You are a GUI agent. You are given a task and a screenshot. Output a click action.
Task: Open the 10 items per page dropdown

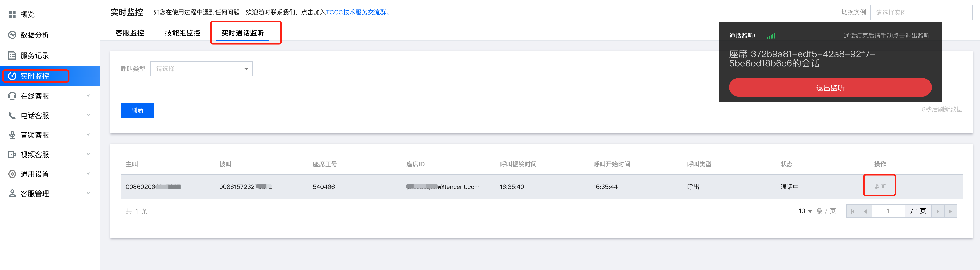tap(805, 211)
